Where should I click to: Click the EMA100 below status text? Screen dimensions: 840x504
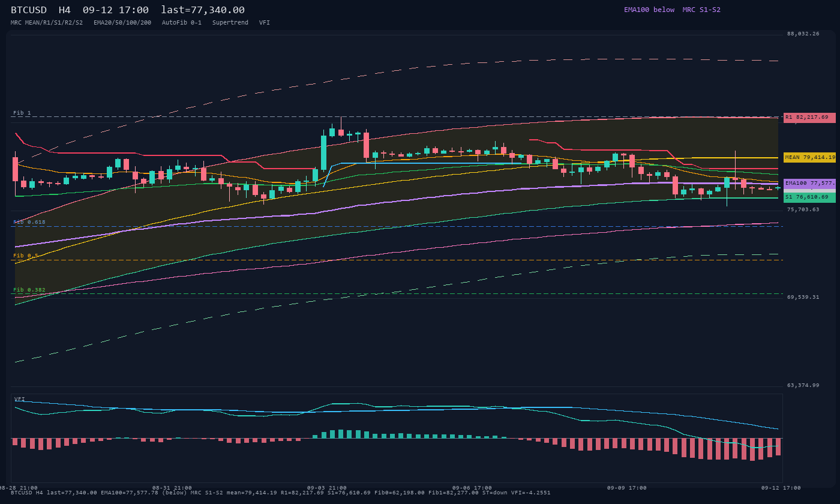(649, 10)
